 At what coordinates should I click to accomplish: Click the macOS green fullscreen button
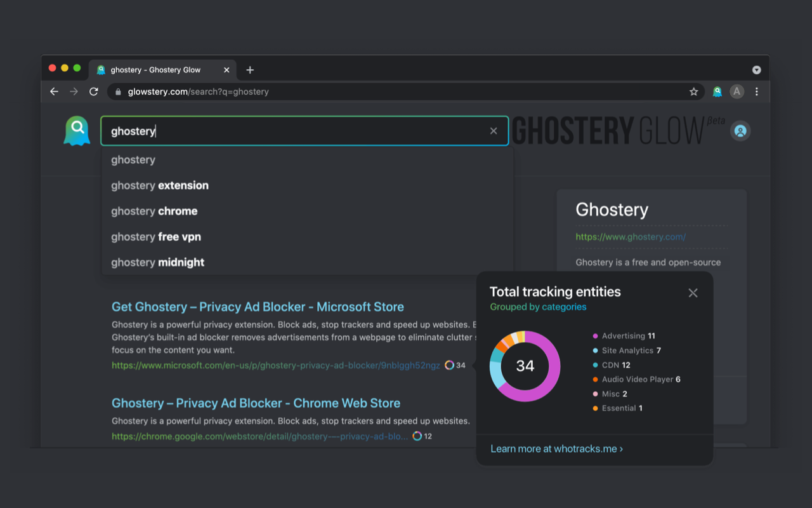pos(77,68)
